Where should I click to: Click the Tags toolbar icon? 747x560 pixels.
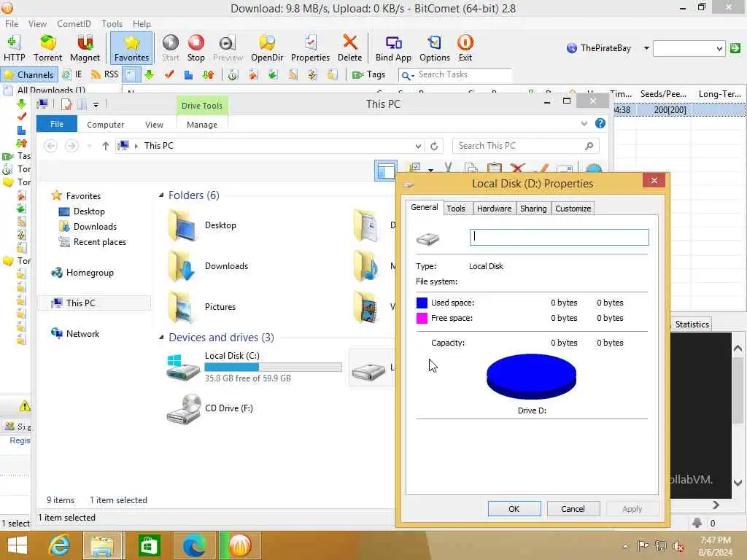pos(368,75)
